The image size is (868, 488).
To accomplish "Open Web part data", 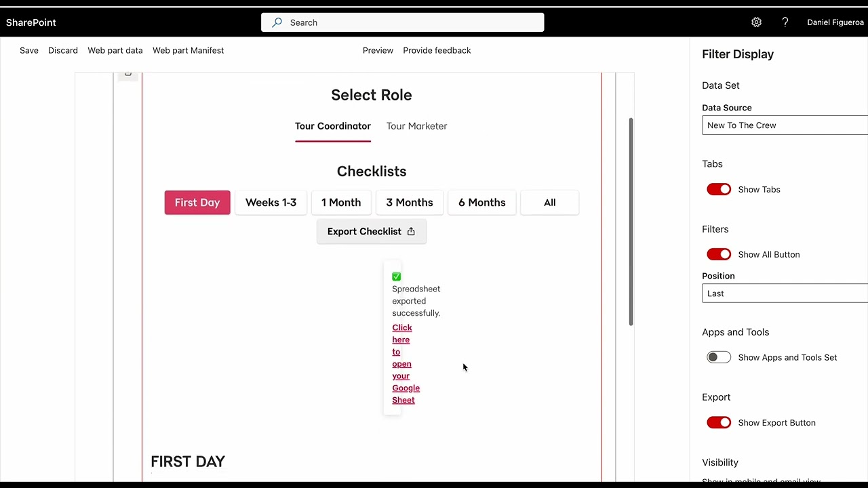I will [x=115, y=50].
